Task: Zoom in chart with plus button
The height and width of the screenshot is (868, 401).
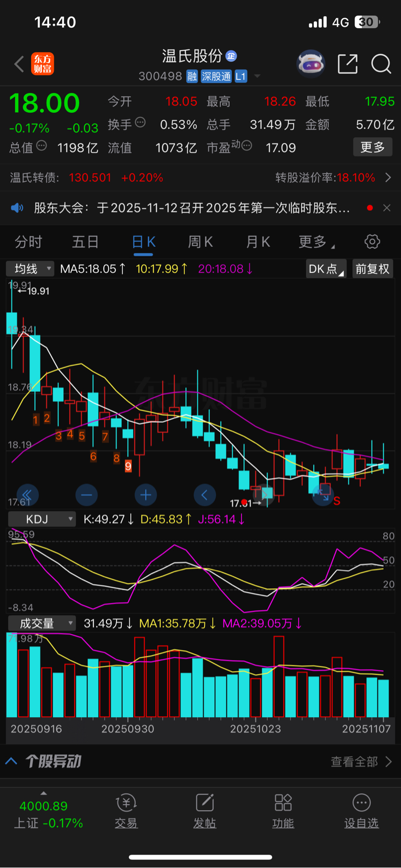Action: click(146, 495)
